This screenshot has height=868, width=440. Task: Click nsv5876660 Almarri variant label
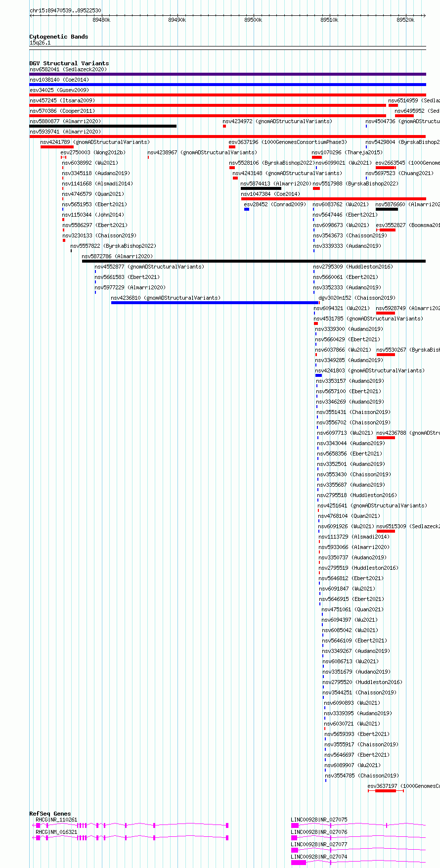pyautogui.click(x=408, y=204)
